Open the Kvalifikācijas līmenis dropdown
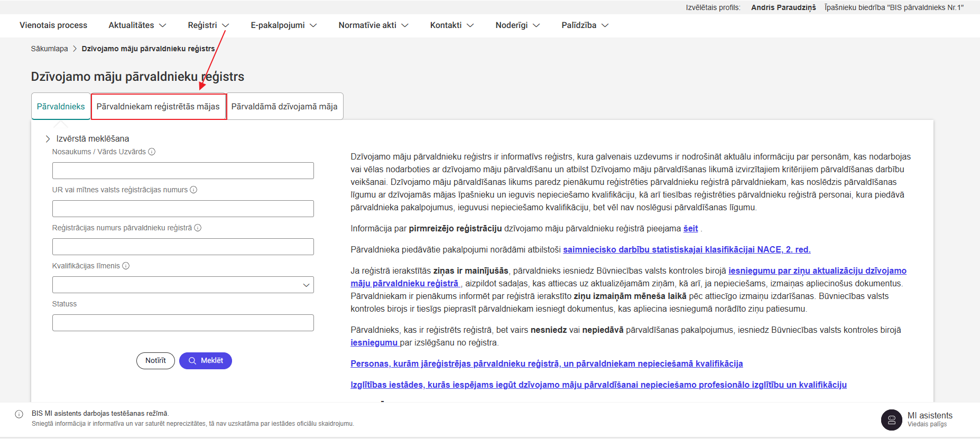The height and width of the screenshot is (439, 980). point(183,285)
